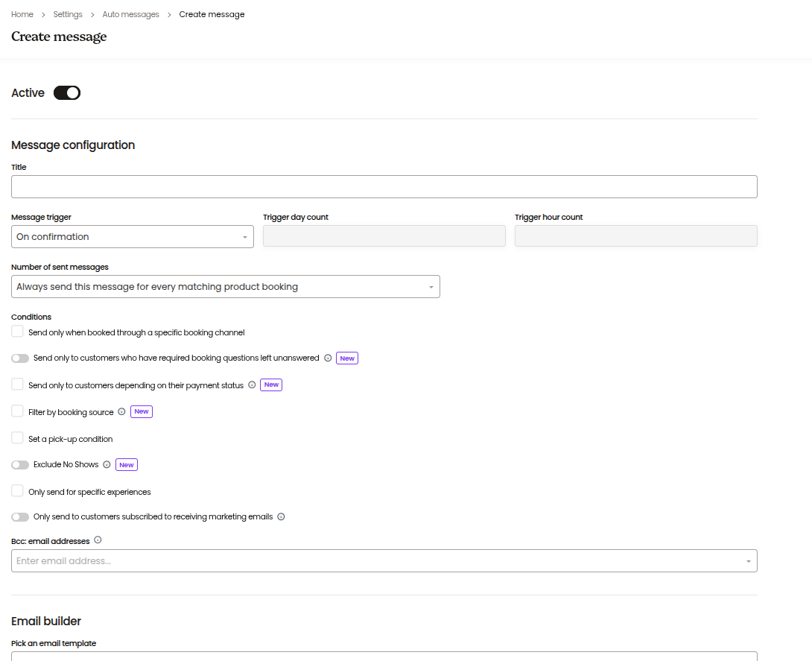Screen dimensions: 812x661
Task: Click the 'Message configuration' heading
Action: [73, 145]
